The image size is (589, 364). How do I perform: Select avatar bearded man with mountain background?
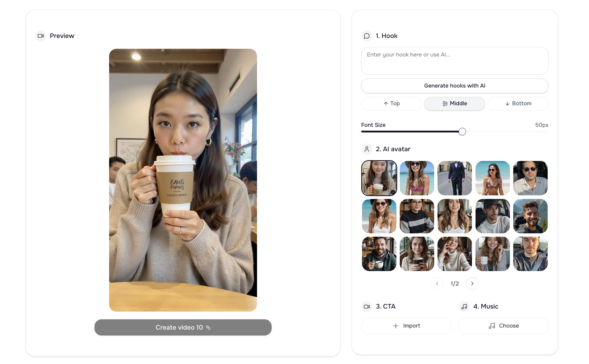[530, 216]
